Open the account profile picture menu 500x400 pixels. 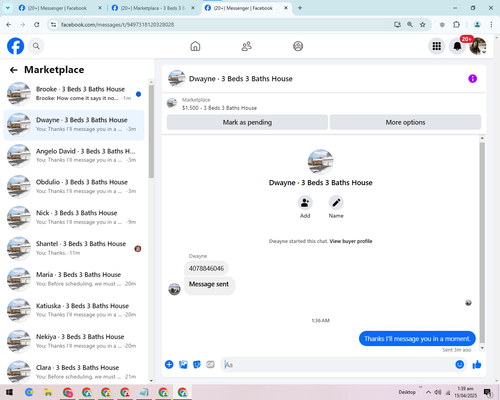[x=478, y=46]
